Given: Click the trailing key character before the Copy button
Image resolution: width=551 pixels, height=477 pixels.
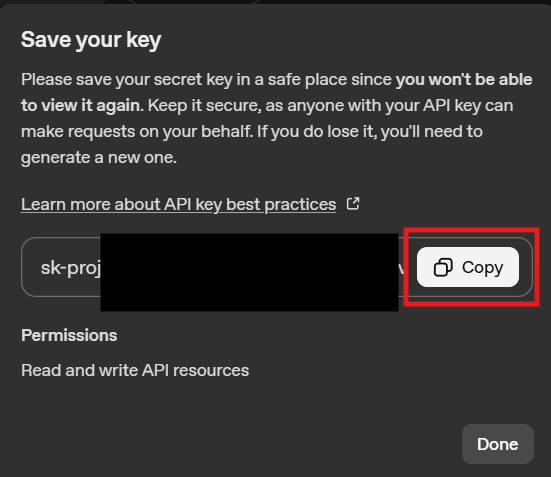Looking at the screenshot, I should [x=401, y=269].
